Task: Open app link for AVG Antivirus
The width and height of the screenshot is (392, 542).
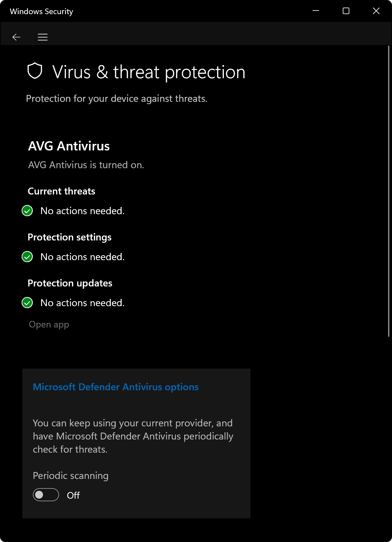Action: pos(49,325)
